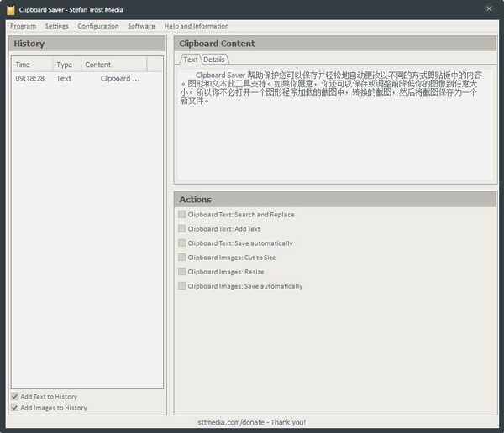504x433 pixels.
Task: Enable Clipboard Text: Add Text checkbox
Action: click(182, 229)
